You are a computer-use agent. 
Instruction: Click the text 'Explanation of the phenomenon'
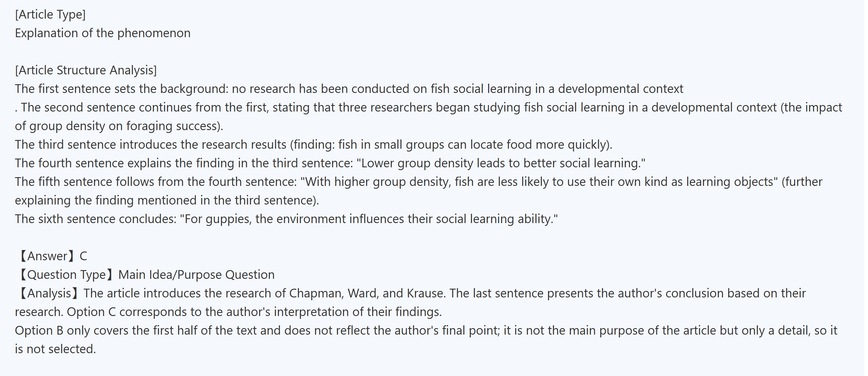tap(103, 33)
